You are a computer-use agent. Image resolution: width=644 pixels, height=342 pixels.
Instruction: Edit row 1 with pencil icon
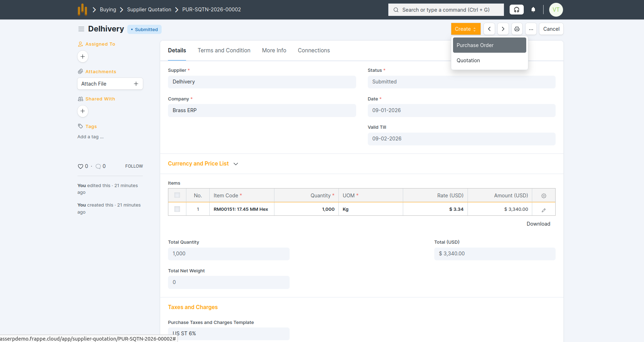[x=544, y=210]
